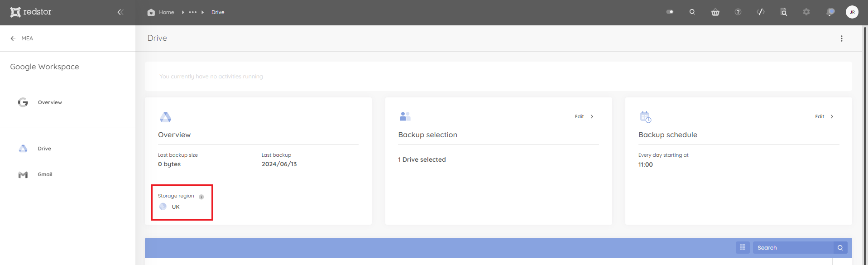Click the Backup selection users icon
Screen dimensions: 868x265
point(405,116)
